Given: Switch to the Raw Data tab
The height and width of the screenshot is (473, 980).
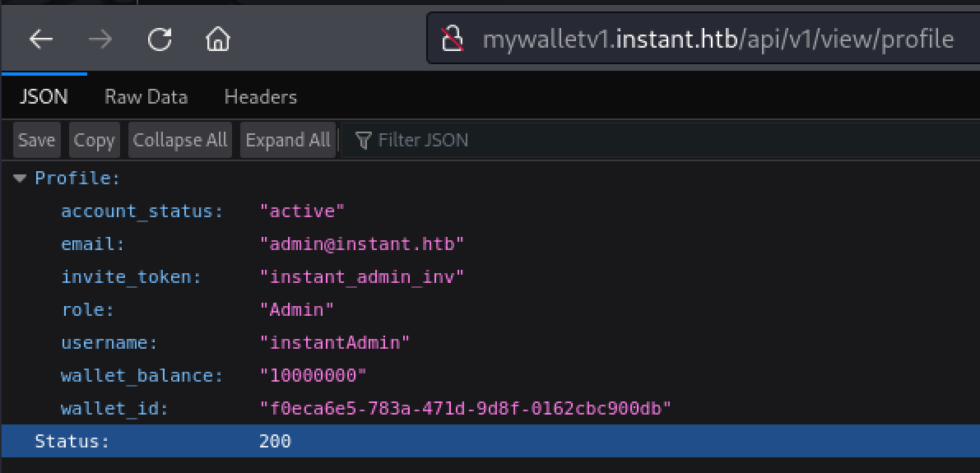Looking at the screenshot, I should 146,97.
